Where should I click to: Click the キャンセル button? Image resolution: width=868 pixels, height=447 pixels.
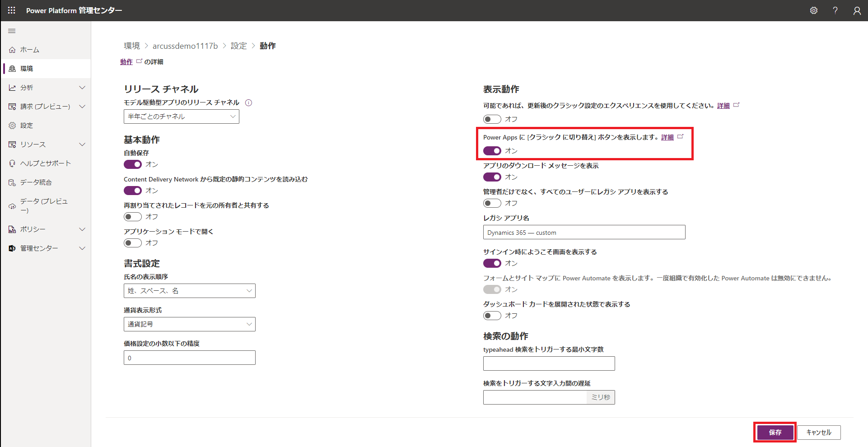(819, 433)
